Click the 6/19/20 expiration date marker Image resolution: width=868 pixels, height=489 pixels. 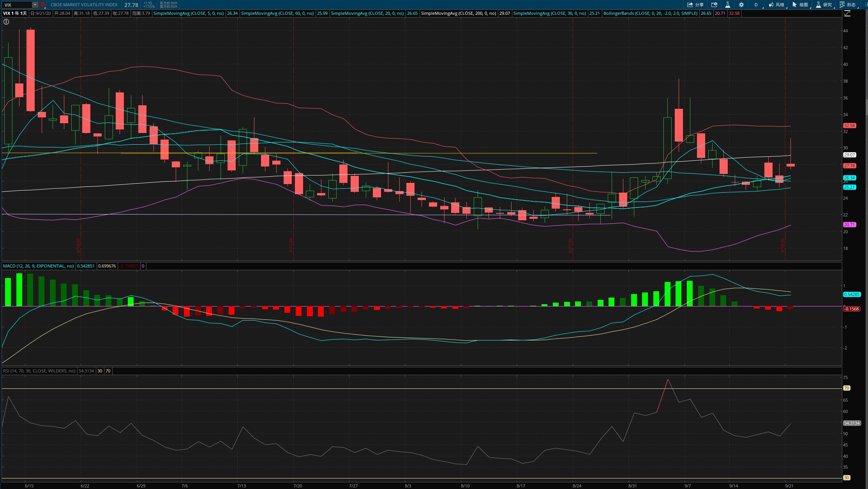pos(78,246)
